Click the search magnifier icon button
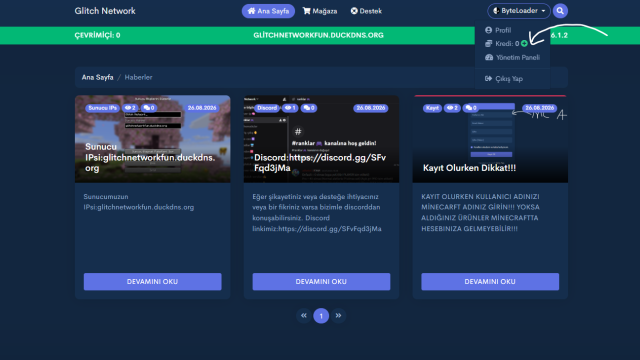This screenshot has height=360, width=640. tap(560, 11)
